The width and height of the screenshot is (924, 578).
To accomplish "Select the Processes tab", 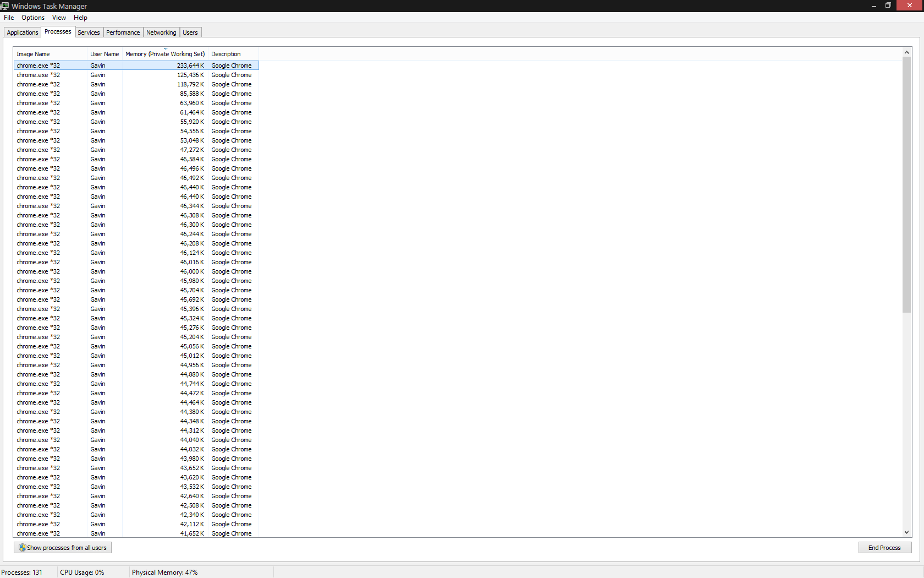I will point(58,31).
